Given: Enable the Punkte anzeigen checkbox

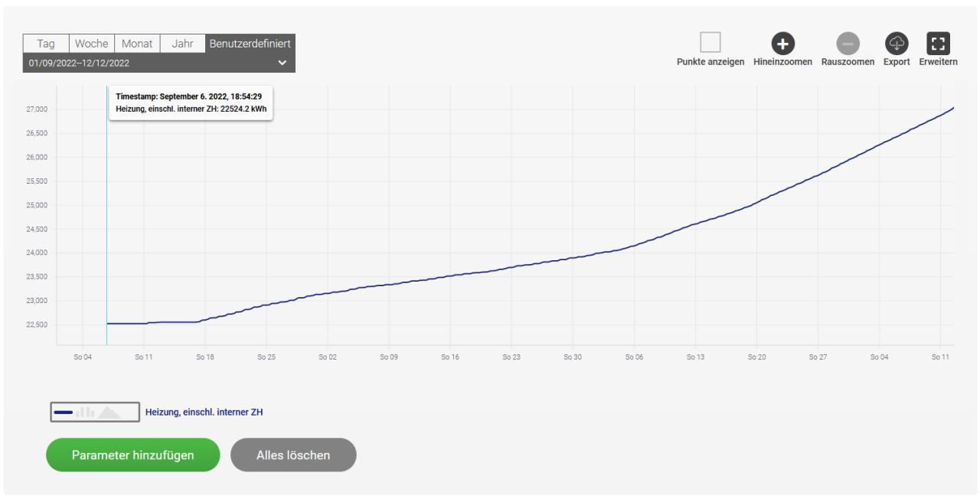Looking at the screenshot, I should [x=710, y=43].
